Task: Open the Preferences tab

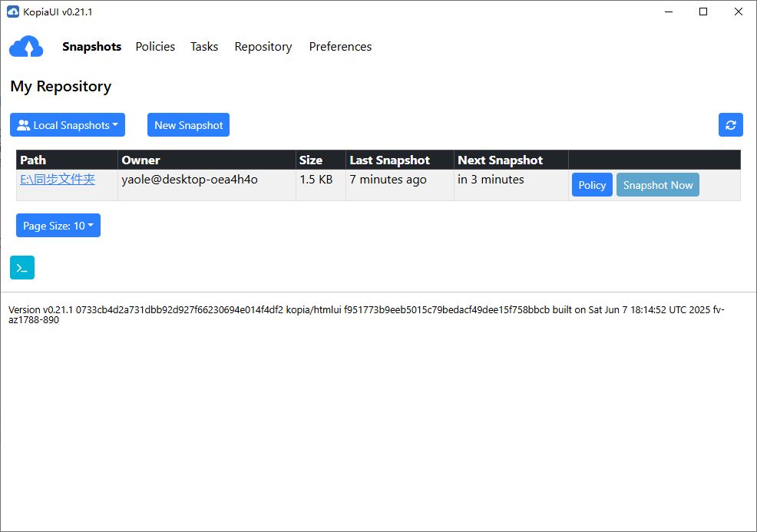Action: [340, 47]
